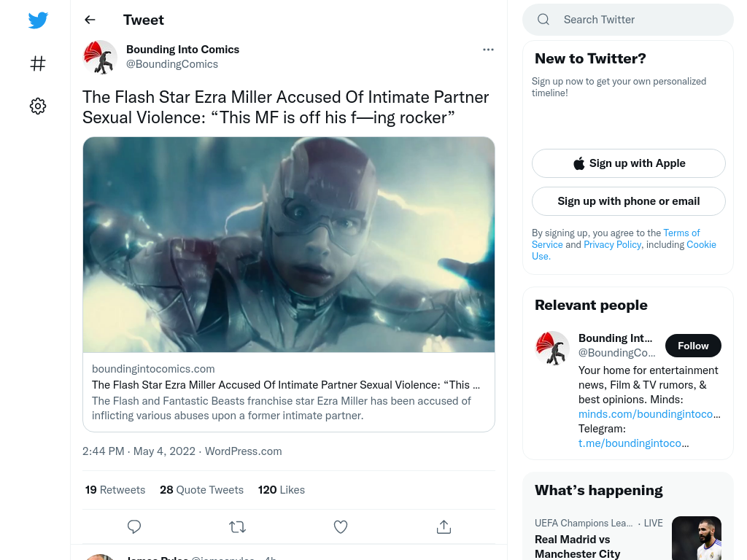Viewport: 747px width, 560px height.
Task: Open the Explore hashtag icon
Action: click(38, 63)
